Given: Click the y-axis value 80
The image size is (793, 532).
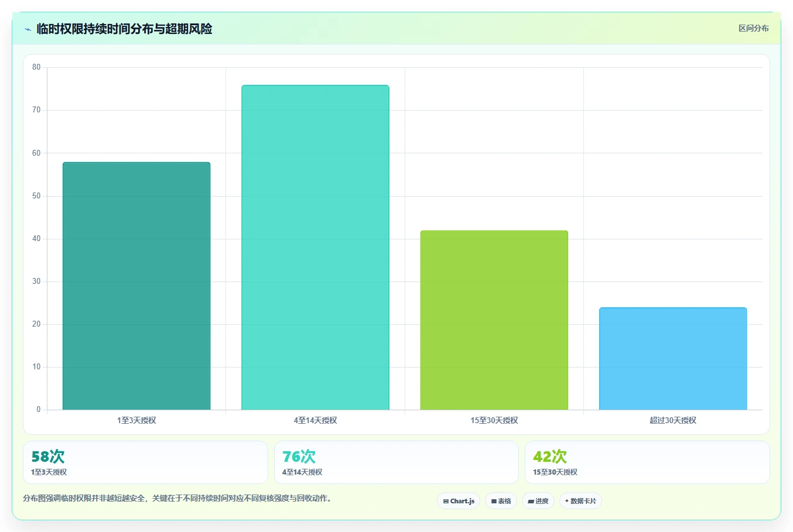Looking at the screenshot, I should pos(36,67).
